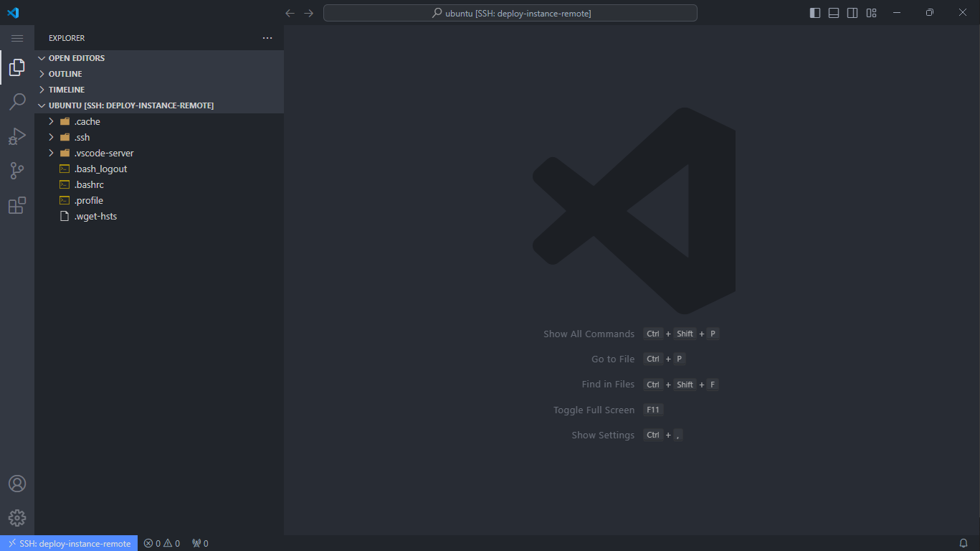Open notifications bell in status bar
The width and height of the screenshot is (980, 551).
coord(964,543)
